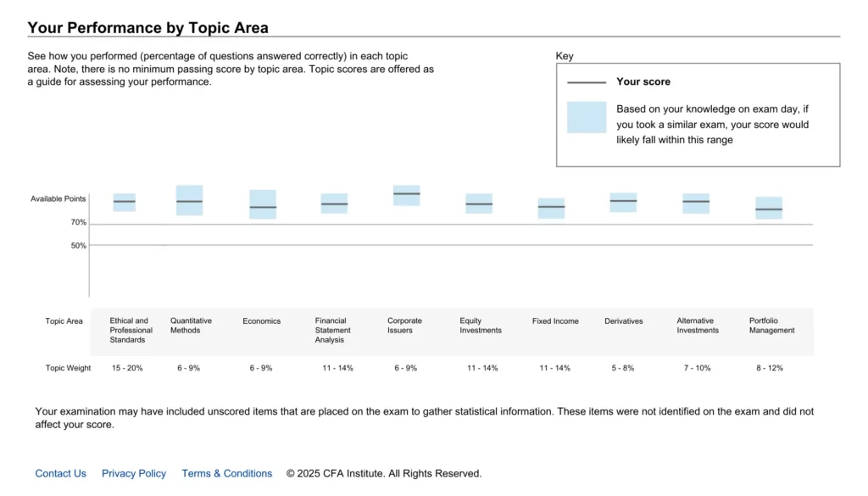Select the Alternative Investments score bar
Image resolution: width=868 pixels, height=496 pixels.
(x=696, y=203)
